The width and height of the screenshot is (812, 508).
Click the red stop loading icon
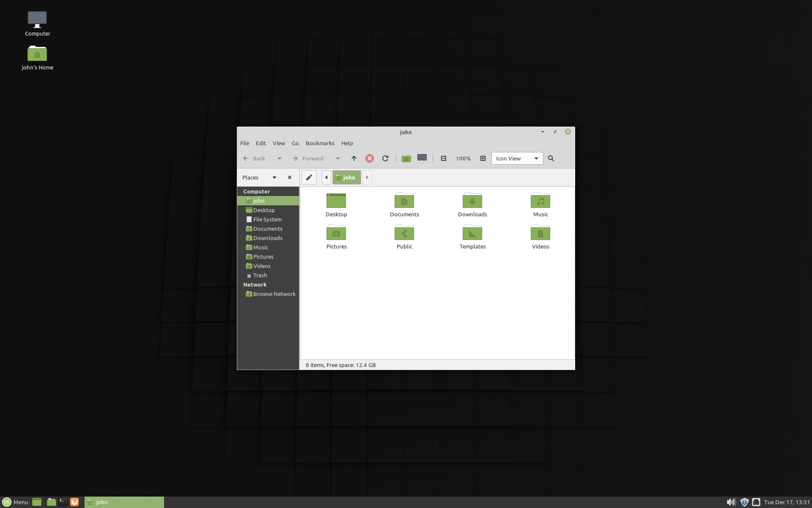370,158
